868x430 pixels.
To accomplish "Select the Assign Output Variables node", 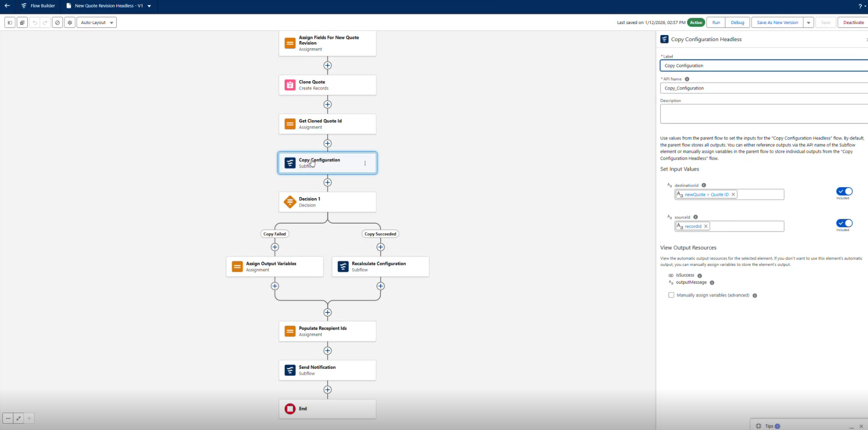I will point(275,267).
